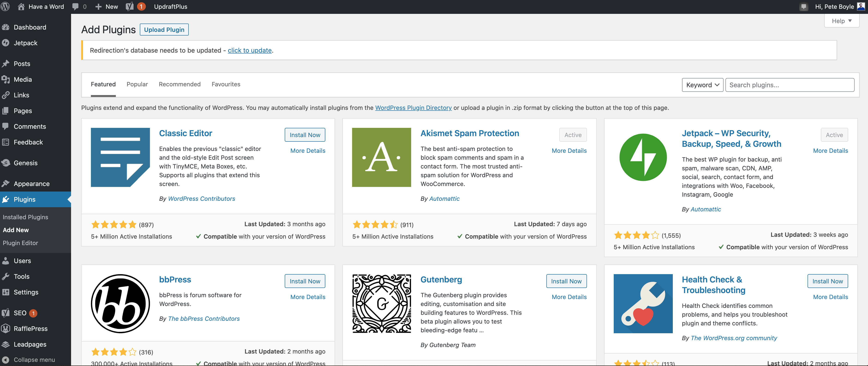
Task: Click the WordPress logo in admin bar
Action: (5, 6)
